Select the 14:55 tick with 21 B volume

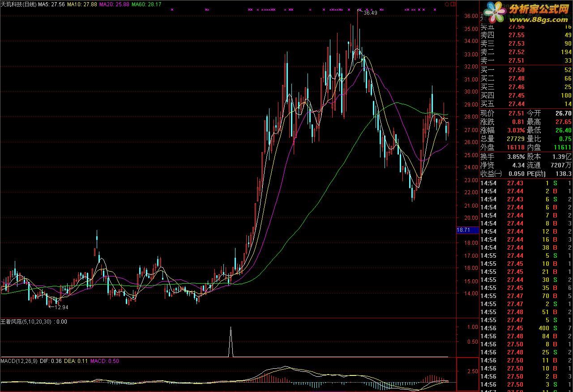526,272
